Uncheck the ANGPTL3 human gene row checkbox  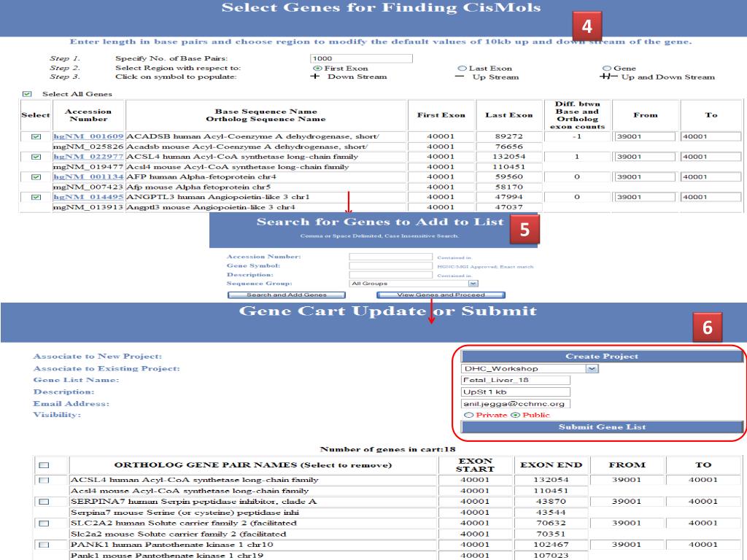coord(36,197)
